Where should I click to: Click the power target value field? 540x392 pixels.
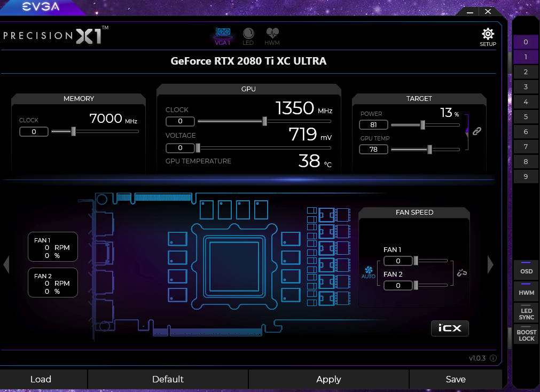coord(374,124)
